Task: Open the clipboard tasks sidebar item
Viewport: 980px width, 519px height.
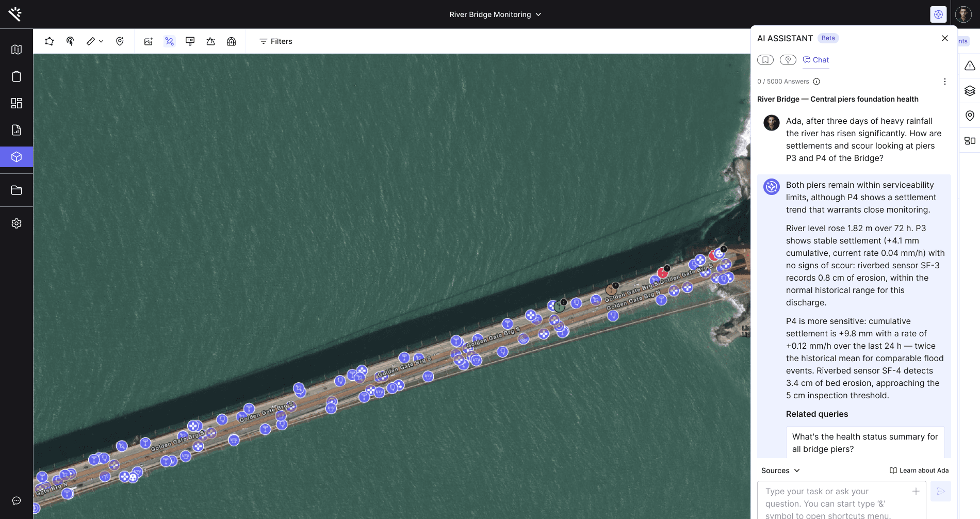Action: (x=17, y=76)
